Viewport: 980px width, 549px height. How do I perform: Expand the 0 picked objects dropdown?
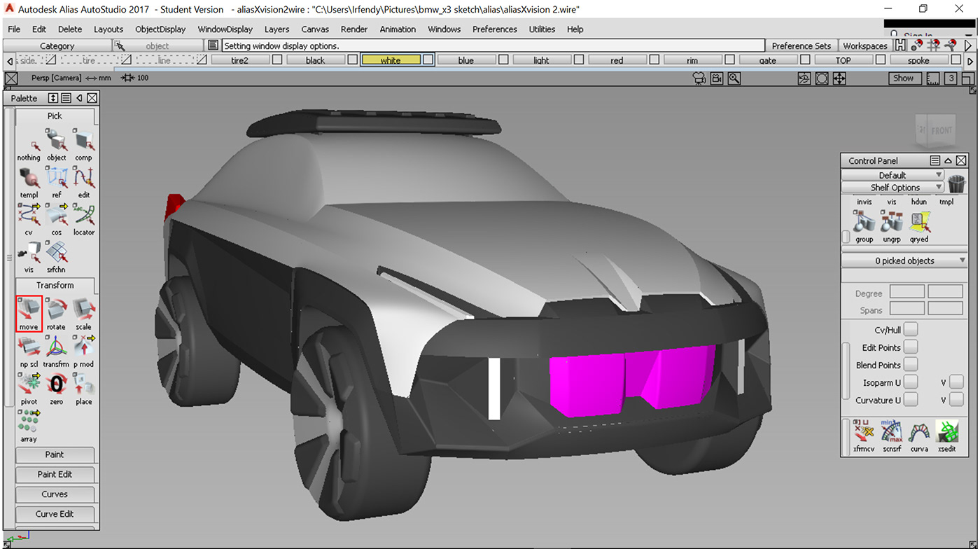coord(904,260)
